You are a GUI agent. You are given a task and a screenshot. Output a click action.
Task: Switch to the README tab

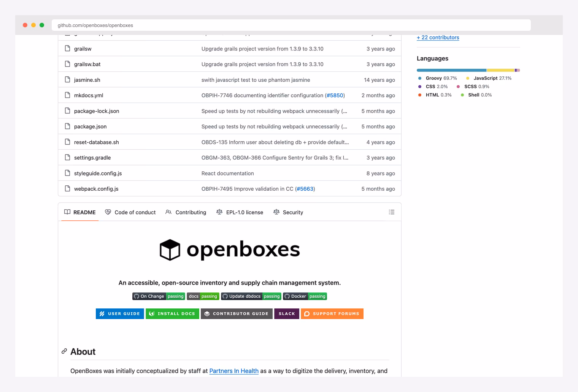[x=80, y=212]
